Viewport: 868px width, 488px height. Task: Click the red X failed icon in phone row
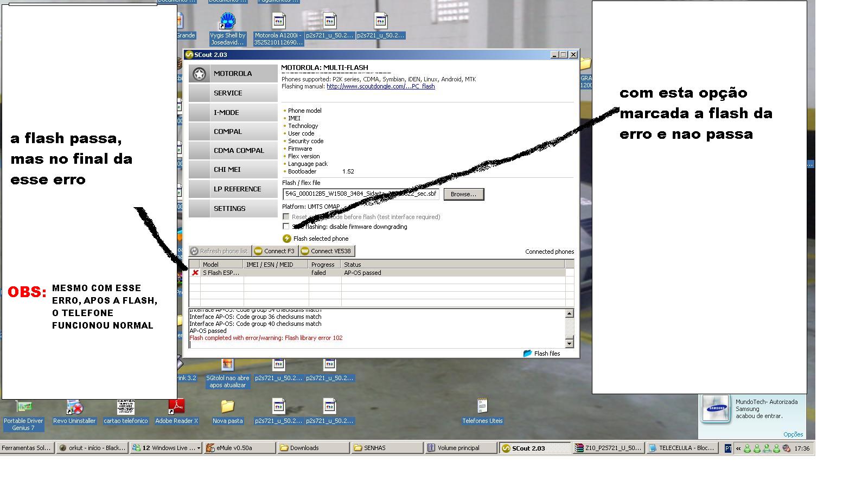point(195,273)
